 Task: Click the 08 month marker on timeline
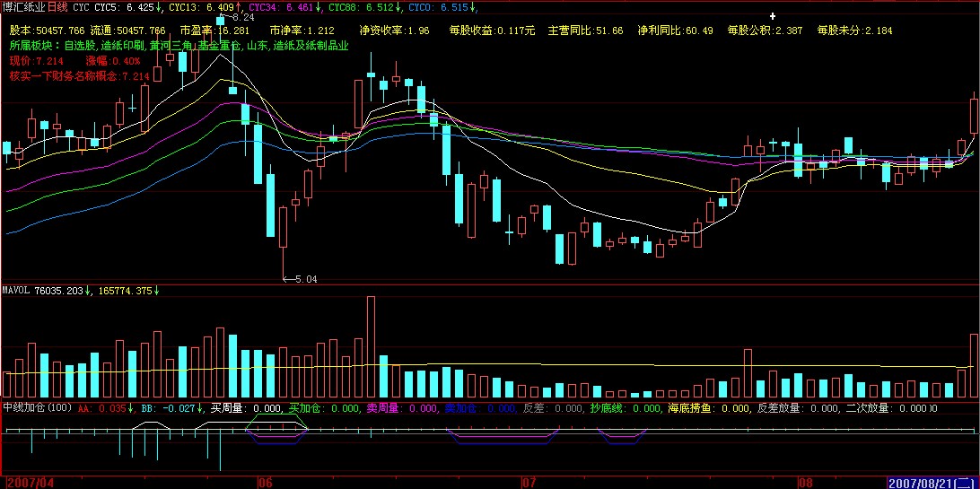click(806, 482)
